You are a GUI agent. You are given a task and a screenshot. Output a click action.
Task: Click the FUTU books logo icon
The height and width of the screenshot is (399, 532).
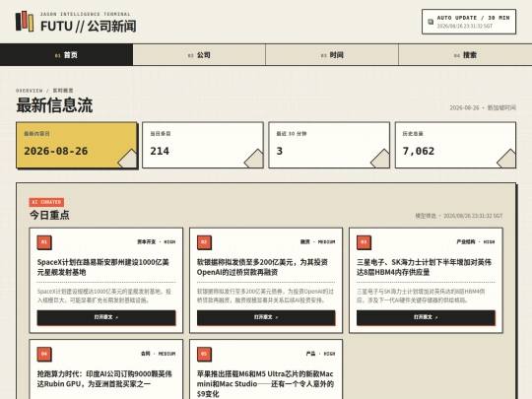[25, 21]
